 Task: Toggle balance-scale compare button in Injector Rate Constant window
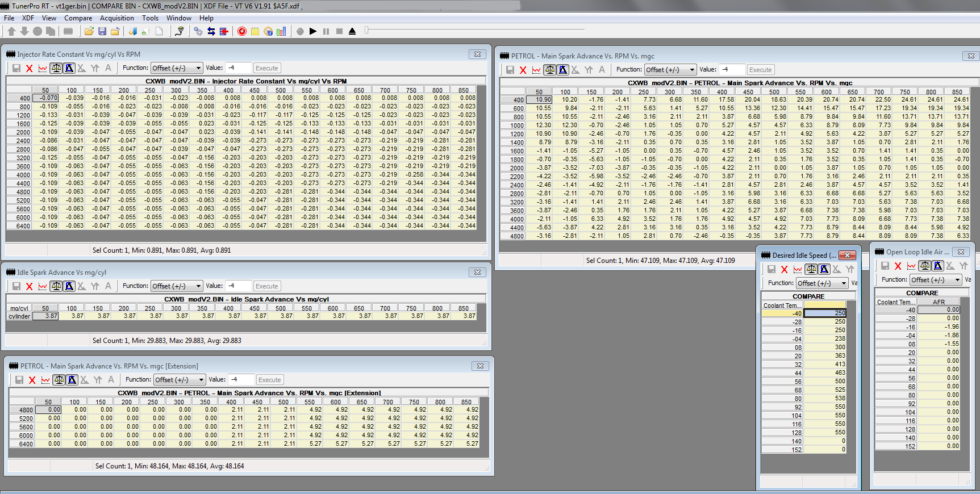point(56,68)
